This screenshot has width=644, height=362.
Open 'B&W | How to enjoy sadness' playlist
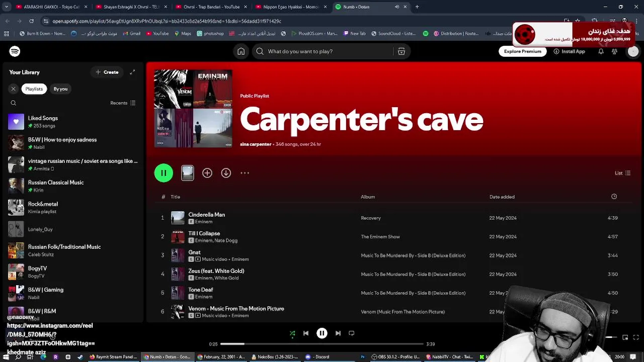73,143
